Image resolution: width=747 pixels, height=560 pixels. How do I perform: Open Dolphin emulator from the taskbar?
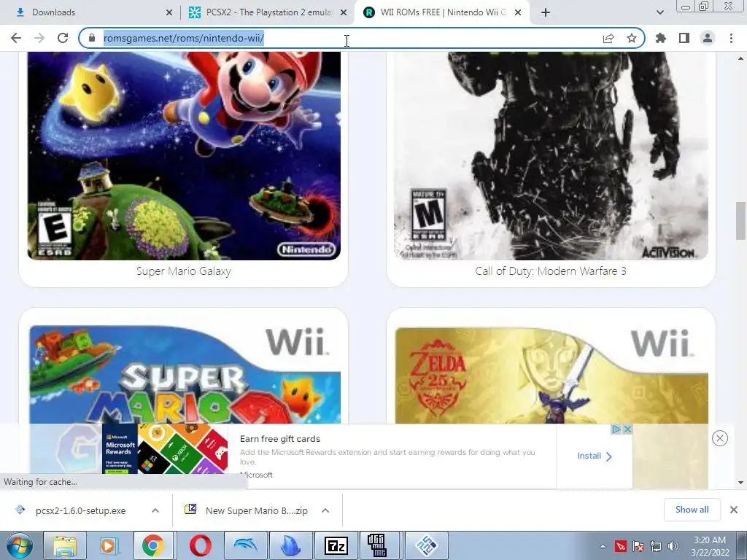(245, 545)
